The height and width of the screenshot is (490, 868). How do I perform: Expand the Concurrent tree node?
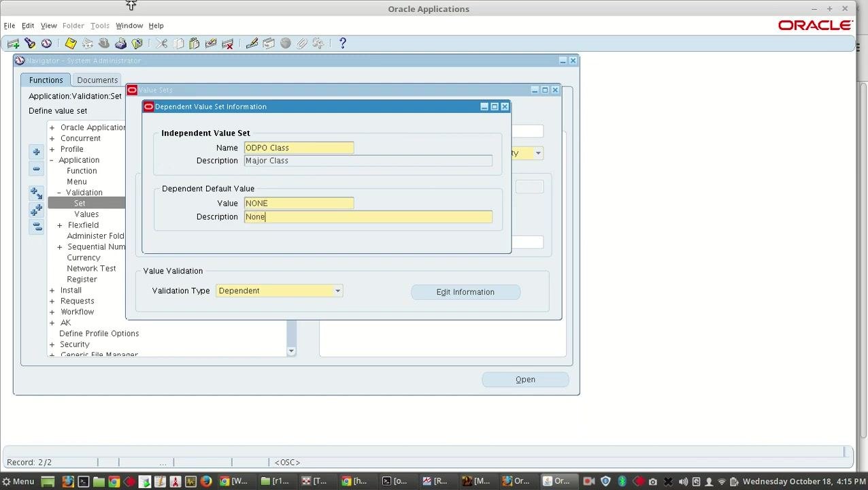52,138
